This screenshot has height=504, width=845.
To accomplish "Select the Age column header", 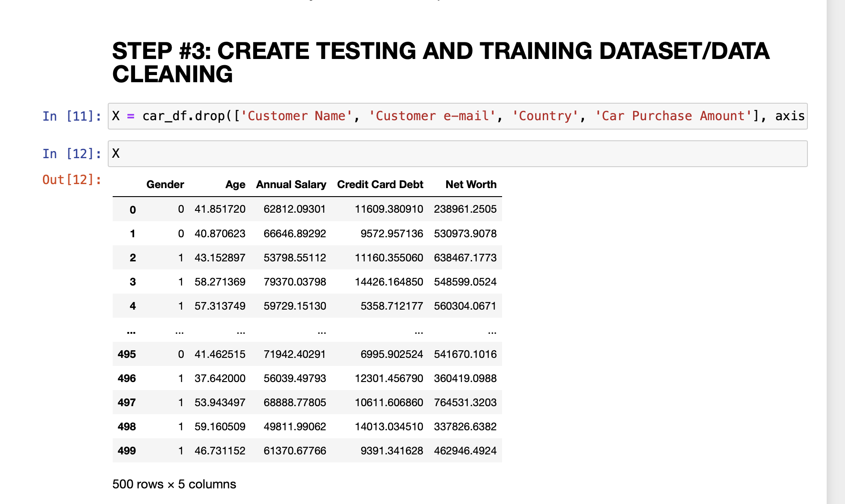I will (235, 184).
